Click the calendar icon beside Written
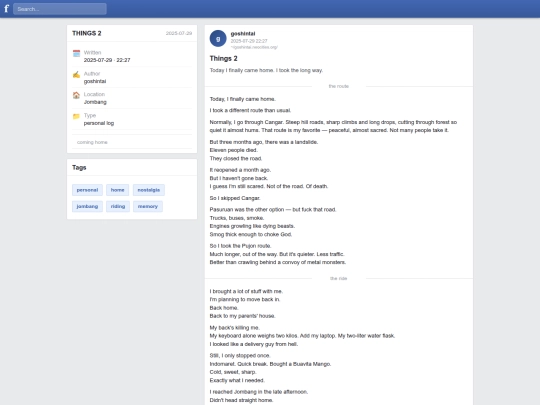Viewport: 540px width, 405px height. pos(76,53)
